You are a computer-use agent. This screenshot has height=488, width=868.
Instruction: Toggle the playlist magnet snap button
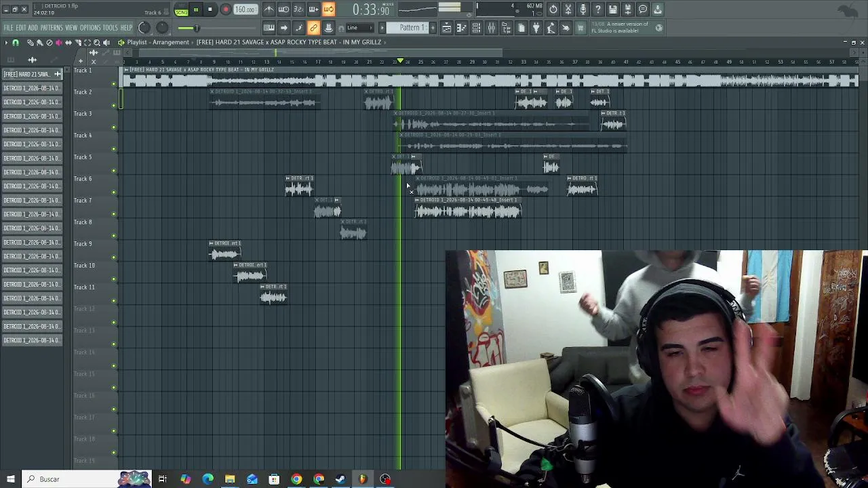click(x=15, y=43)
